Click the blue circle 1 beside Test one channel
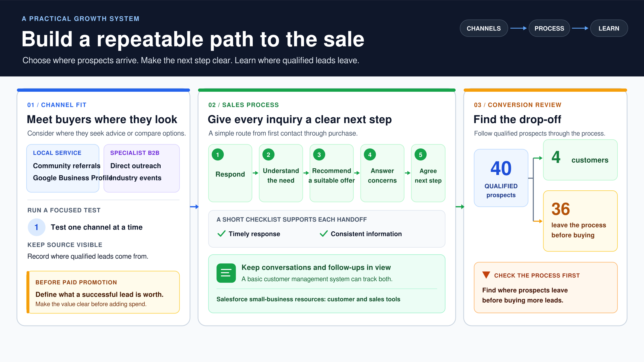The height and width of the screenshot is (362, 644). (x=37, y=227)
